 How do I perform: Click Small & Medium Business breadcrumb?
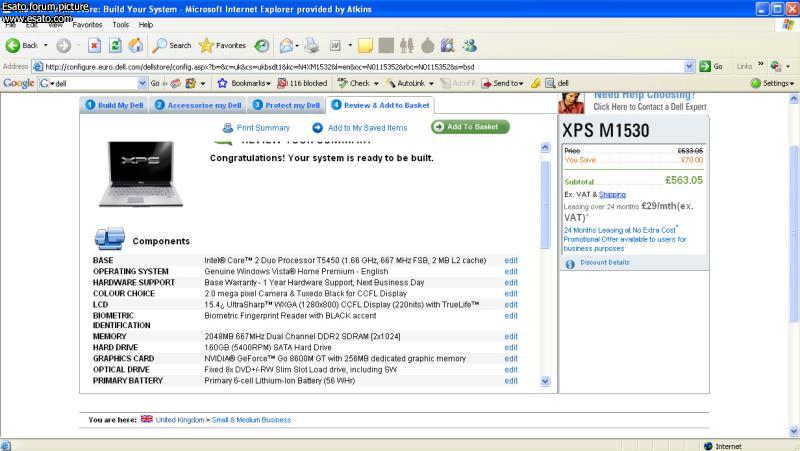(251, 420)
